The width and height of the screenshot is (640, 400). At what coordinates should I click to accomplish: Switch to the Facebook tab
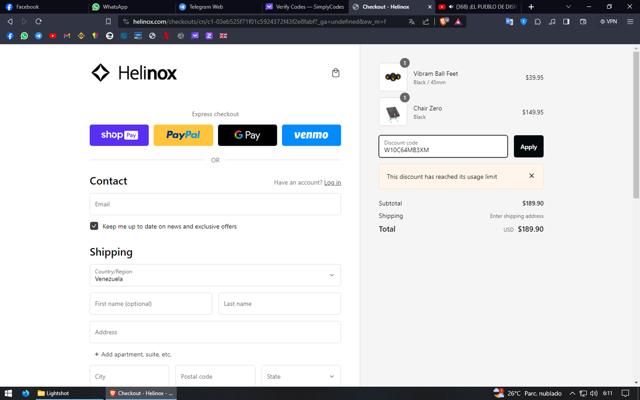44,7
